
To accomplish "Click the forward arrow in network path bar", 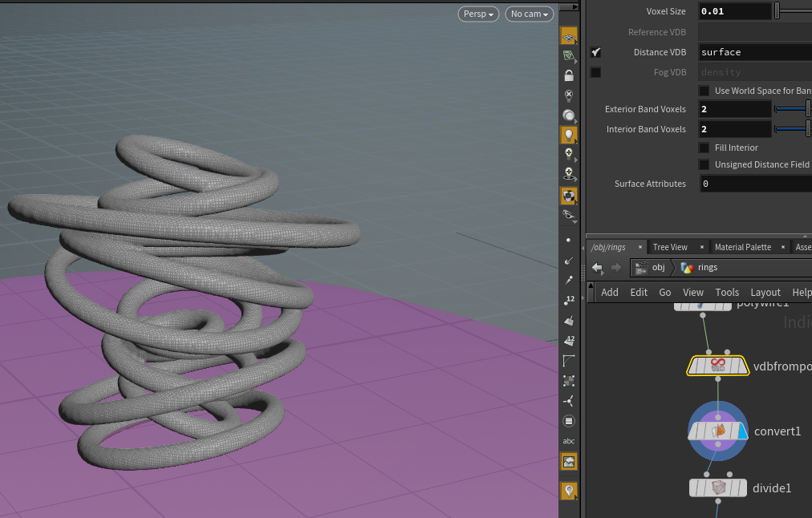I will (x=615, y=268).
